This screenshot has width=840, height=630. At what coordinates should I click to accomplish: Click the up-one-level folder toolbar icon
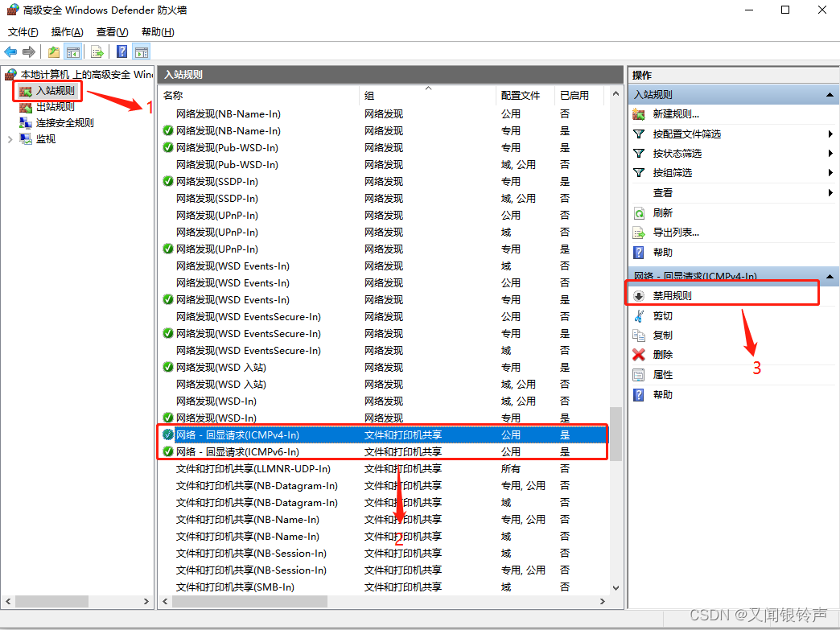53,52
